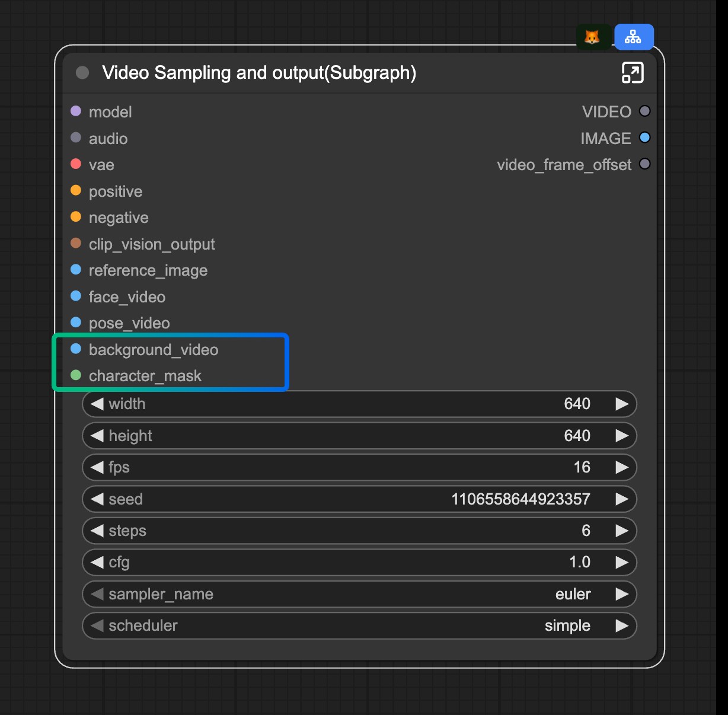
Task: Click the VIDEO output connector dot
Action: point(645,111)
